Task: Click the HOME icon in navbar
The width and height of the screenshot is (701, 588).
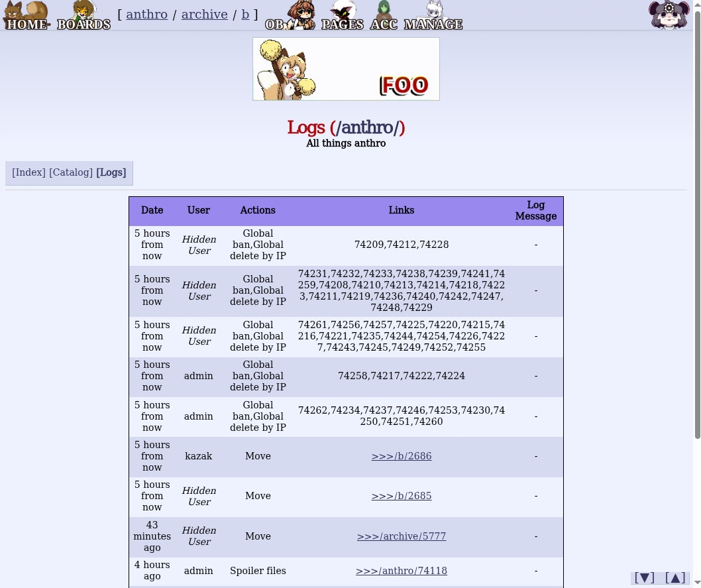Action: (27, 15)
